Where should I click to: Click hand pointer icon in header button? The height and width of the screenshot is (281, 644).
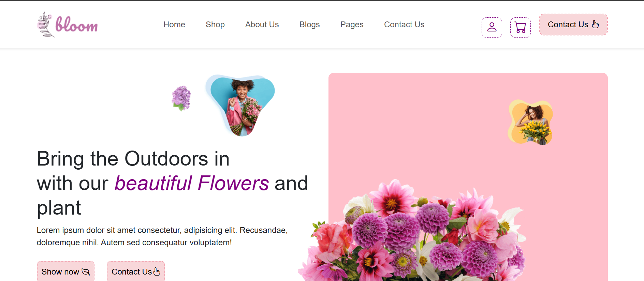(595, 24)
